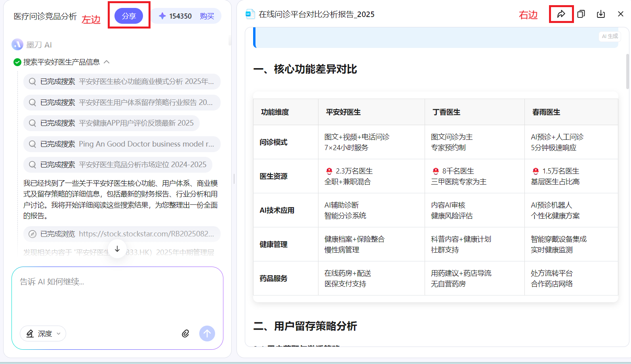Open the 深度 mode dropdown
The height and width of the screenshot is (364, 631).
point(43,334)
